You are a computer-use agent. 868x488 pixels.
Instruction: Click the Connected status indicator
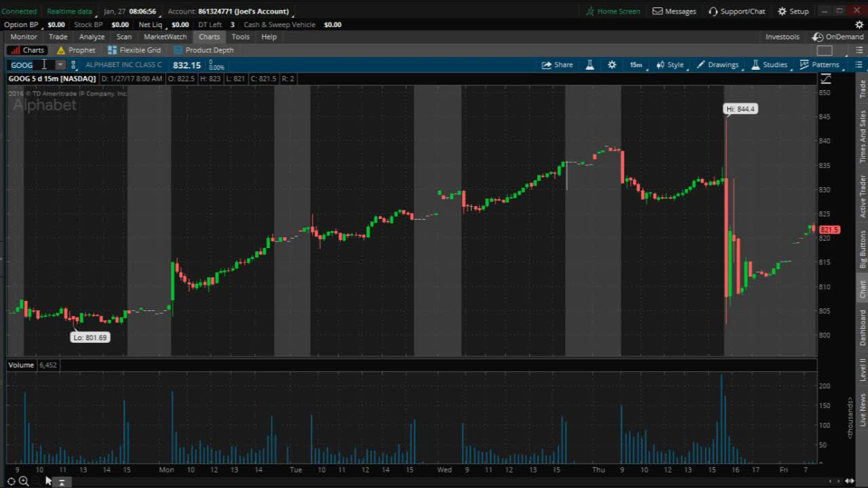click(x=19, y=11)
